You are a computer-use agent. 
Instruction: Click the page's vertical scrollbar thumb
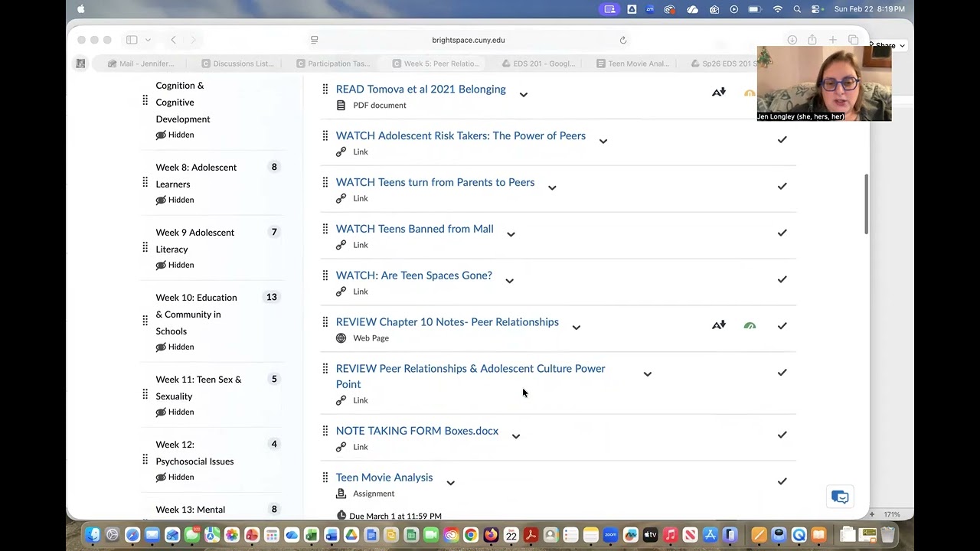[x=867, y=204]
